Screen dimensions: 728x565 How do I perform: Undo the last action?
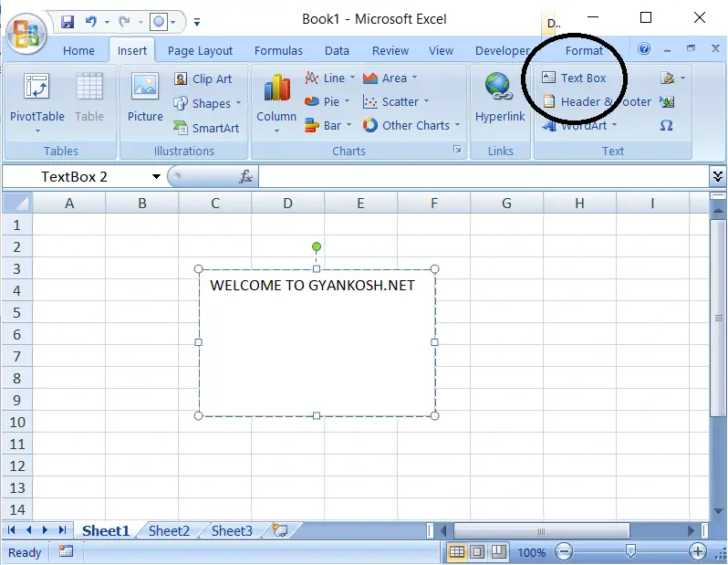[x=91, y=21]
